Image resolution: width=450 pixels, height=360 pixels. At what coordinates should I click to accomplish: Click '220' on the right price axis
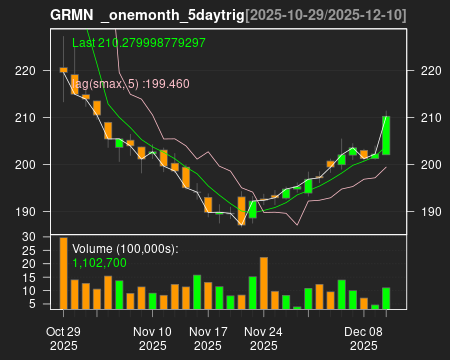pyautogui.click(x=431, y=71)
